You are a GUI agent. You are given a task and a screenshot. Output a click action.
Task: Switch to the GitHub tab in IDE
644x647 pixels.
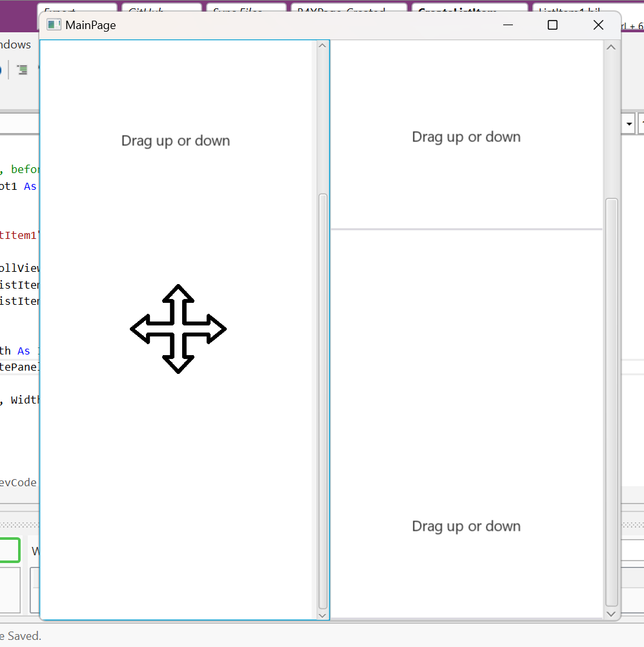pos(161,8)
